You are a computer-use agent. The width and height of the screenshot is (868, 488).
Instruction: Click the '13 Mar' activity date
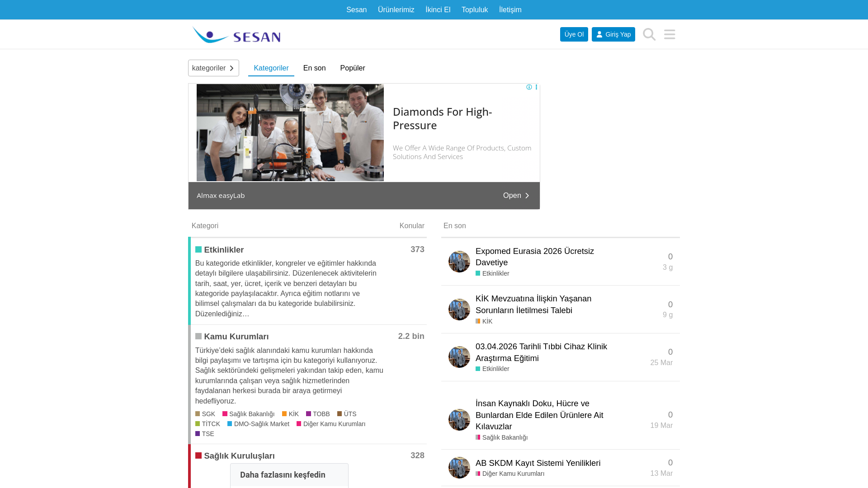(661, 474)
